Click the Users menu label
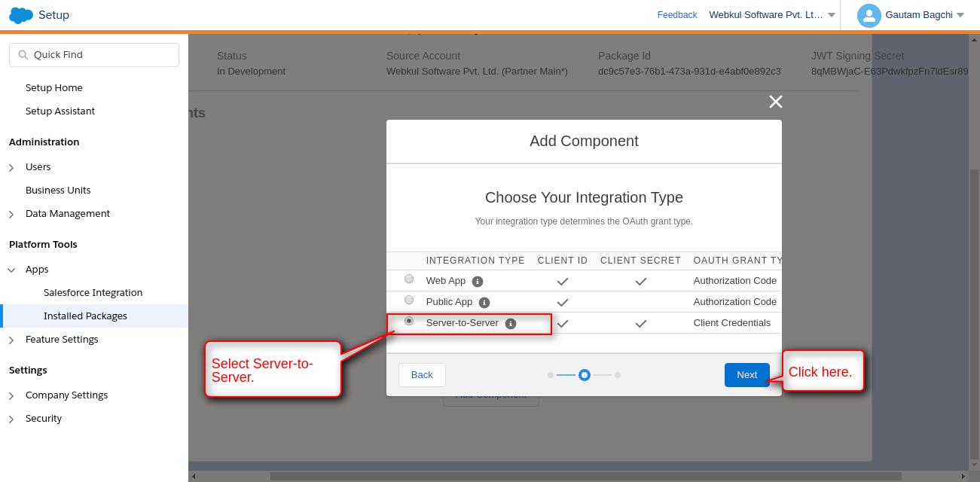 38,166
